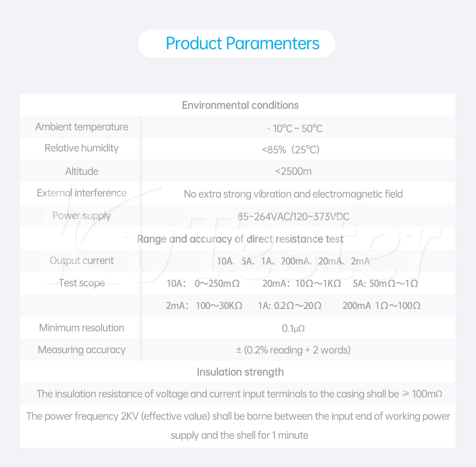Select the Ambient temperature label
This screenshot has width=476, height=467.
(x=82, y=127)
